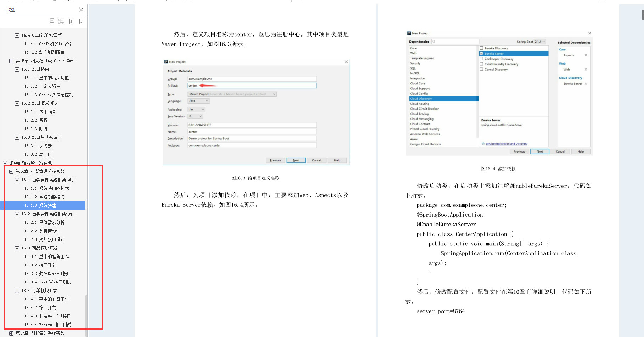This screenshot has width=644, height=337.
Task: Click the 15.2 Zuul请求过滤 bookmark label
Action: coord(39,103)
